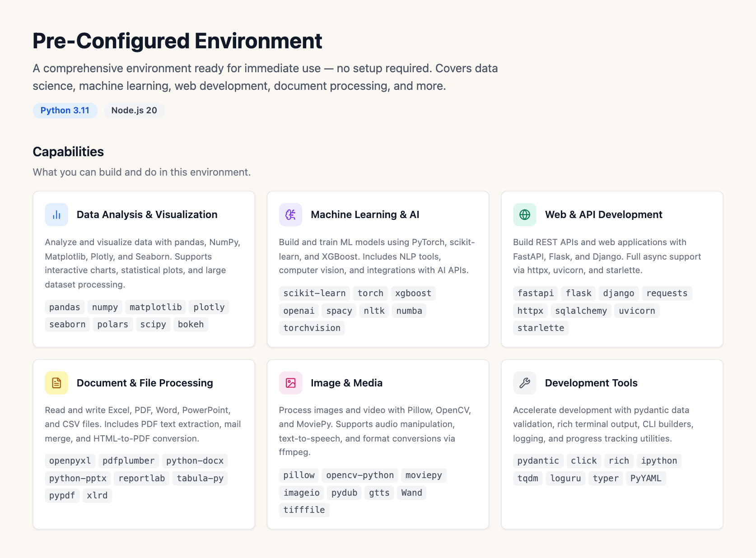756x558 pixels.
Task: Click the flask package tag
Action: (x=579, y=293)
